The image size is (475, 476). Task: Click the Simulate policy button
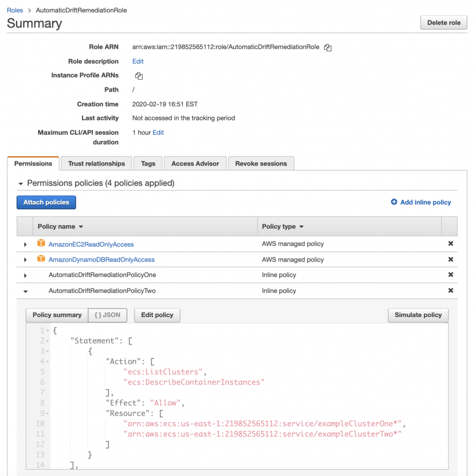click(418, 315)
